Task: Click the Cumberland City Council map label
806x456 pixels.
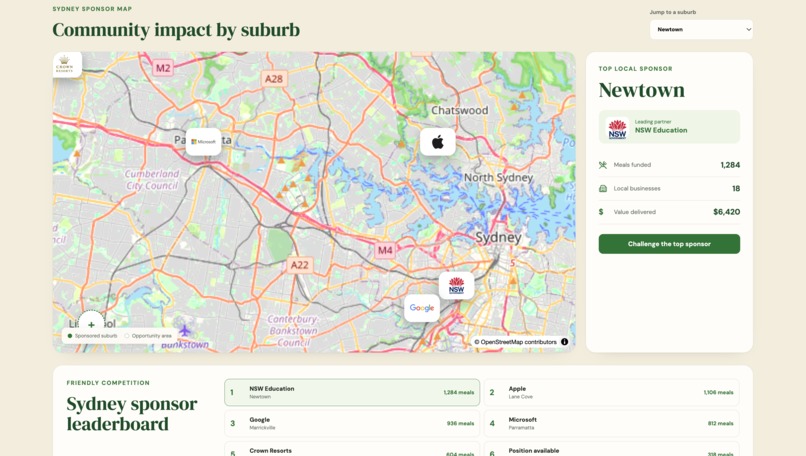Action: coord(153,180)
